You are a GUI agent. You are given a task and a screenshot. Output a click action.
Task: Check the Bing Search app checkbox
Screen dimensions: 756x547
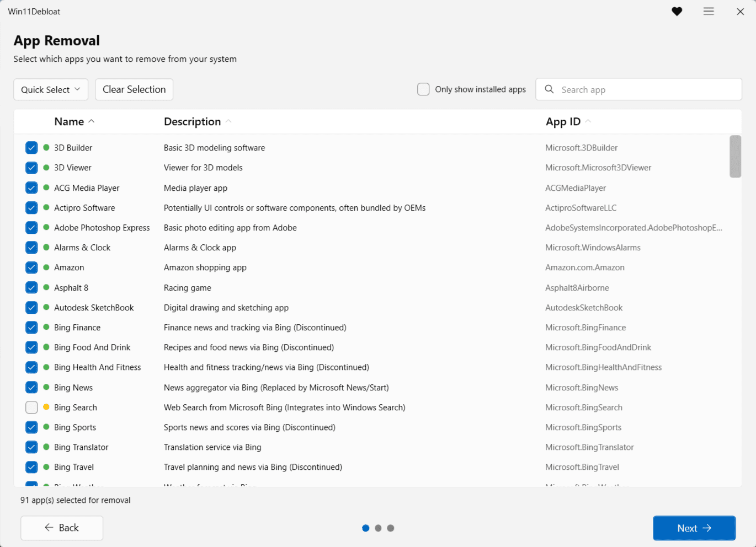pos(31,407)
